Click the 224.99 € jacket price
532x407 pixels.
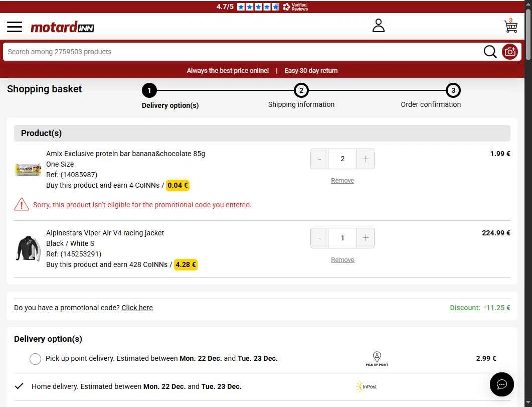pyautogui.click(x=496, y=233)
